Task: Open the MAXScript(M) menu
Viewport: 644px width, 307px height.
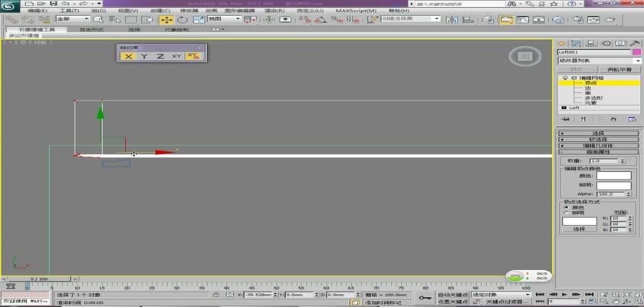Action: point(356,11)
